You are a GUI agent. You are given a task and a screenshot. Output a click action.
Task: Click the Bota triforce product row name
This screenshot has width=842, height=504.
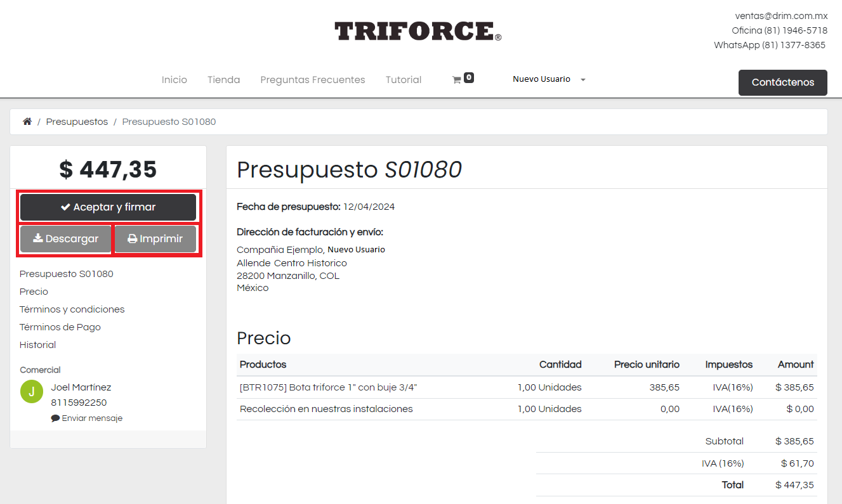pos(328,387)
